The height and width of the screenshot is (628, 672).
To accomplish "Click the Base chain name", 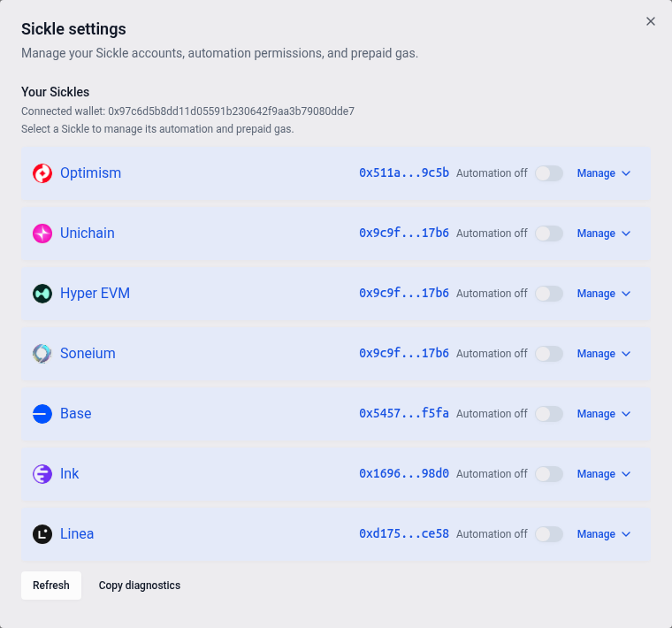I will coord(76,414).
